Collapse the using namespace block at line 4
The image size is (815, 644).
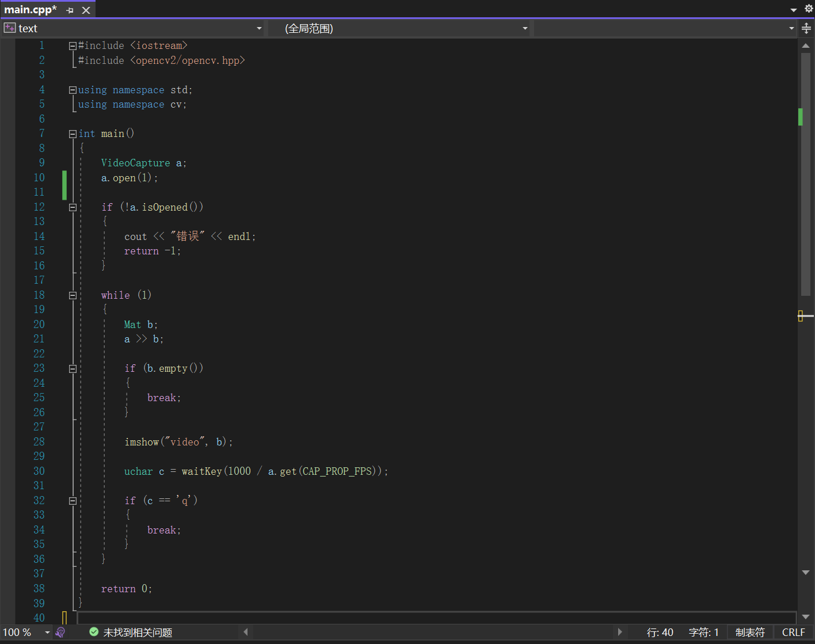point(73,90)
